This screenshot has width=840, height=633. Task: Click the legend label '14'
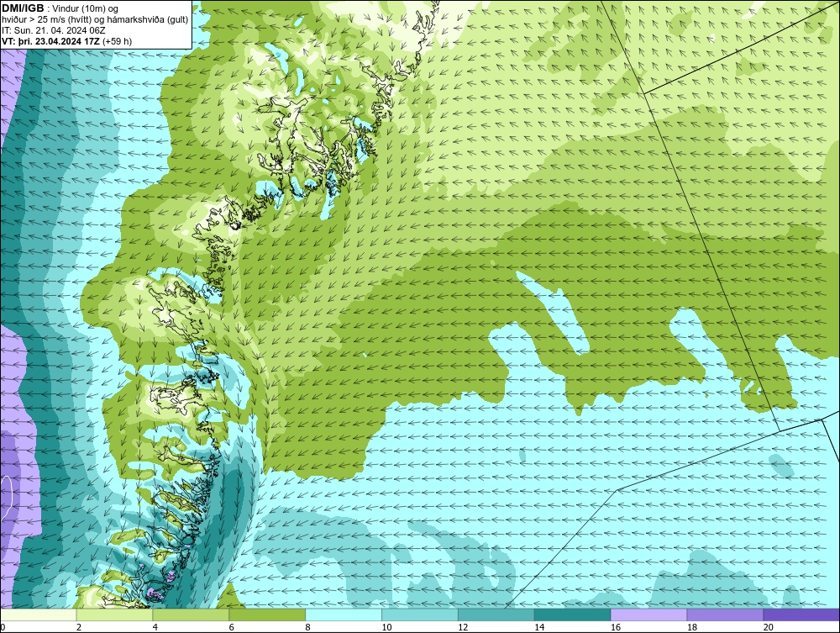[539, 627]
